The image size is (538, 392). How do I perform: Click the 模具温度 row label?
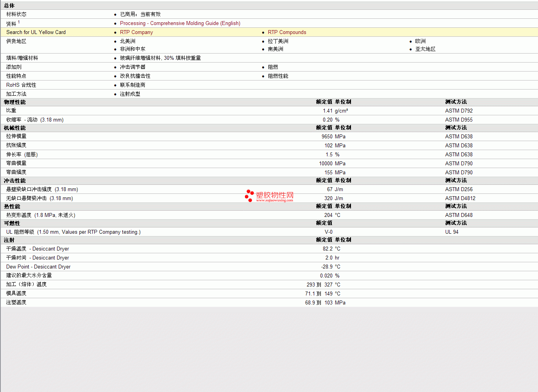tap(16, 294)
